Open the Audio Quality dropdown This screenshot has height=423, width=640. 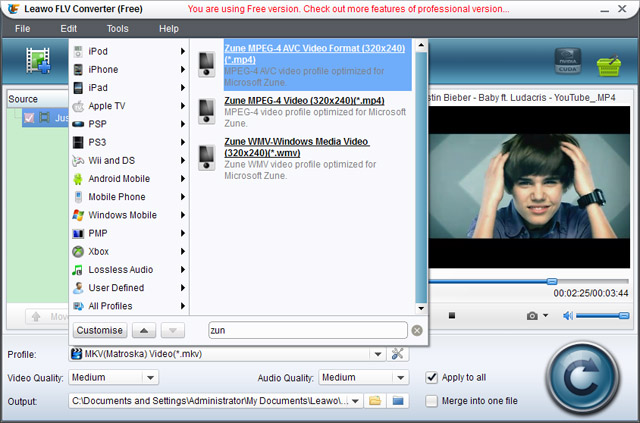pos(401,378)
